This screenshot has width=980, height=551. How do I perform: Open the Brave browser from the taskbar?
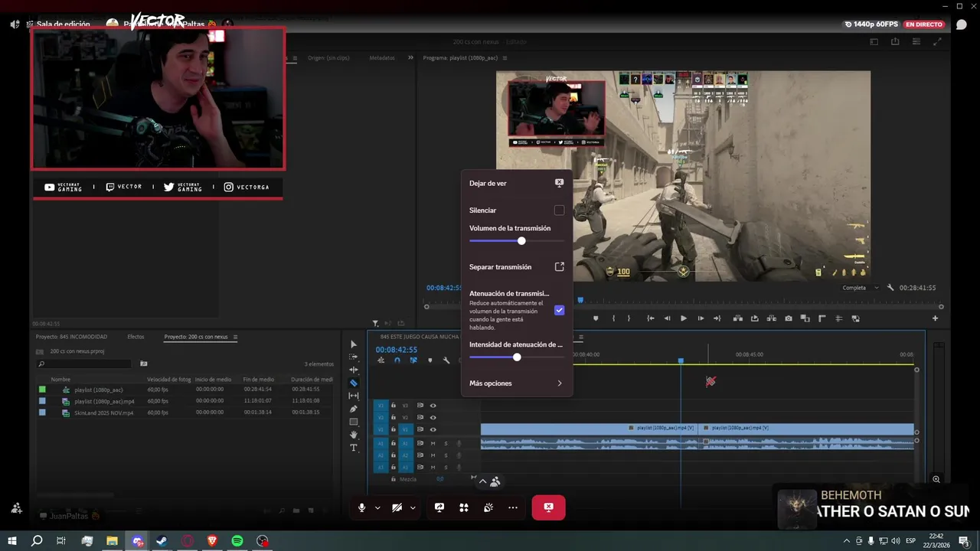pos(212,541)
